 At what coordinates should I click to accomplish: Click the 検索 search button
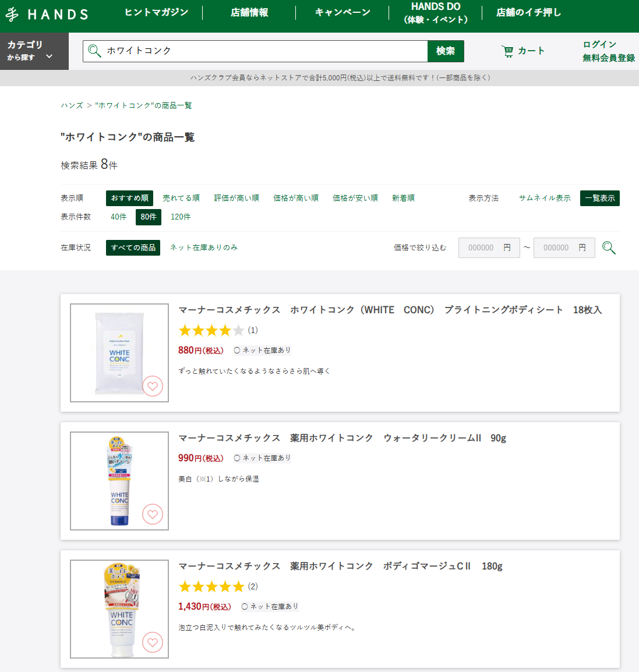click(x=446, y=51)
